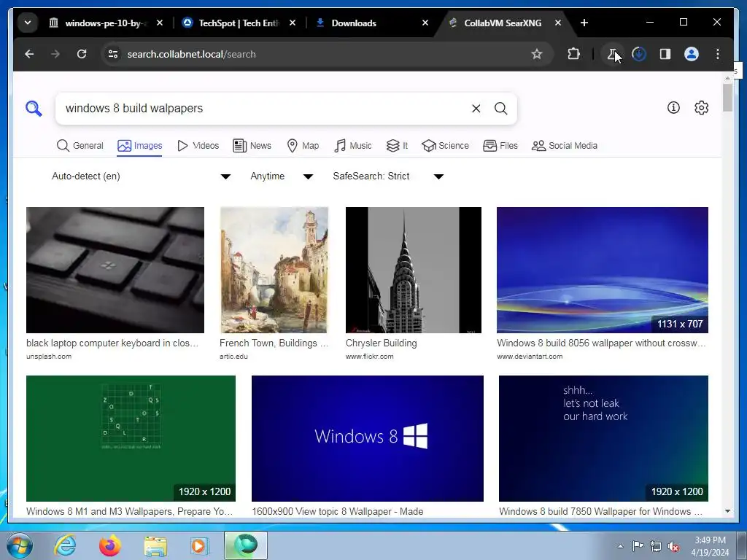The image size is (747, 560).
Task: Click the page vertical scrollbar thumb
Action: [727, 98]
